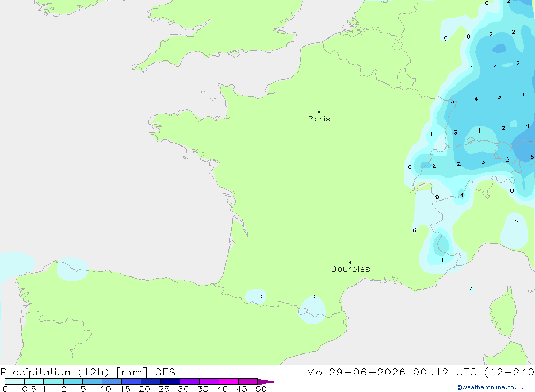Click the 0 value in sea near Corsica
This screenshot has height=392, width=535.
tap(472, 290)
